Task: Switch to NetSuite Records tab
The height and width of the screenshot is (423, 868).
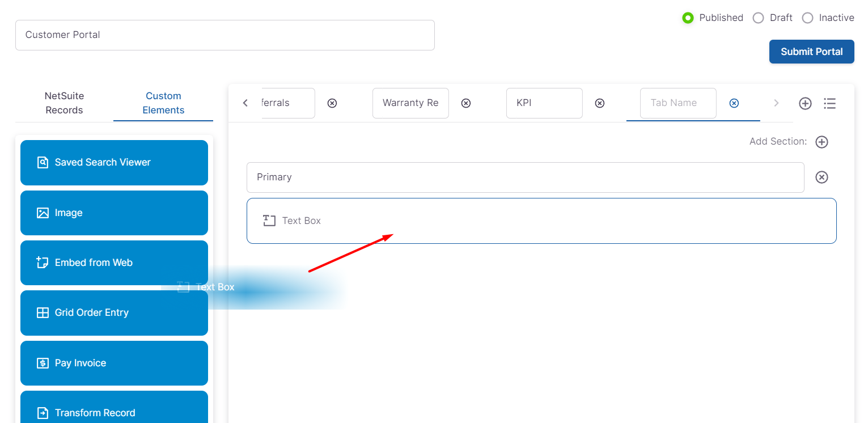Action: coord(64,103)
